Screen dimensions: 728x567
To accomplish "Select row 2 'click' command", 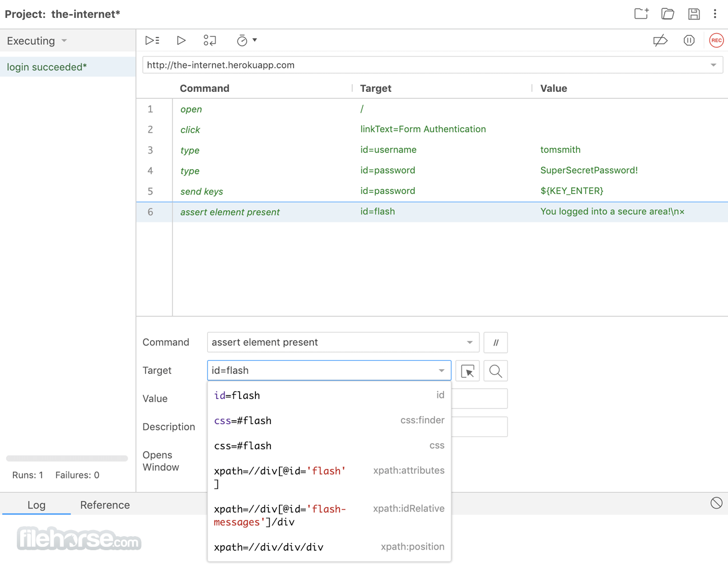I will [432, 129].
